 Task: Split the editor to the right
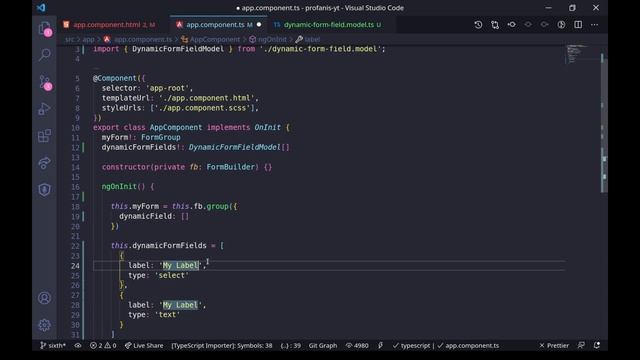click(578, 24)
